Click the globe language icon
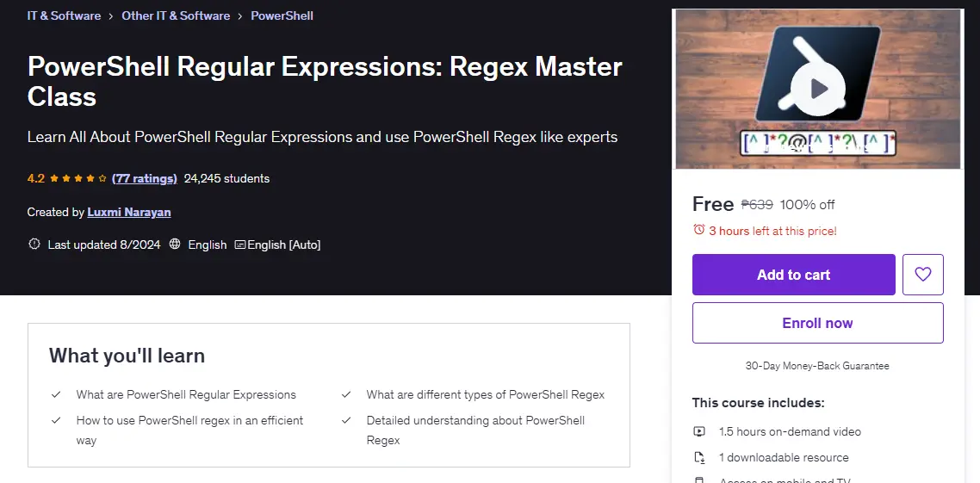Viewport: 980px width, 483px height. [x=175, y=245]
